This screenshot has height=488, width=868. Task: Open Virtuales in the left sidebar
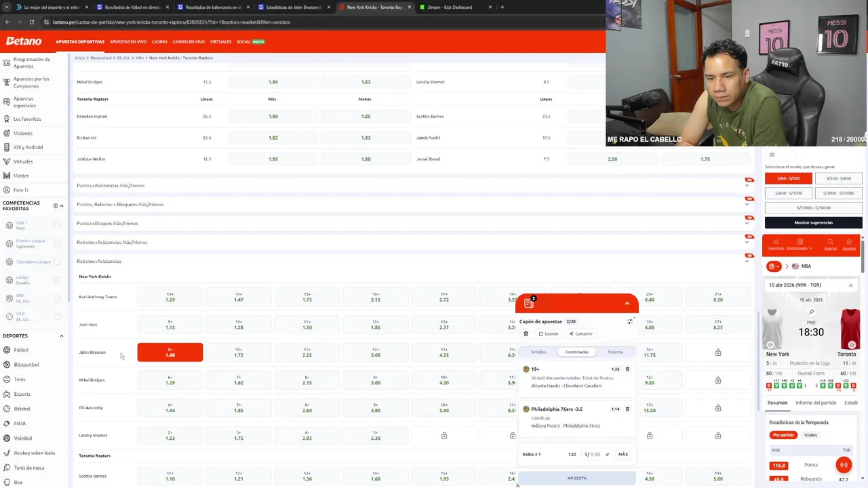(22, 161)
